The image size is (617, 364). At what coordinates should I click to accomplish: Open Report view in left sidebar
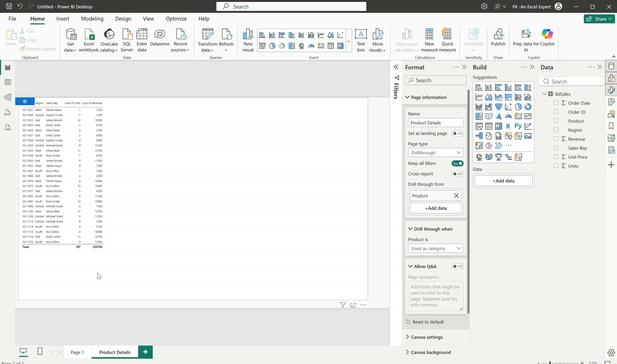[7, 67]
